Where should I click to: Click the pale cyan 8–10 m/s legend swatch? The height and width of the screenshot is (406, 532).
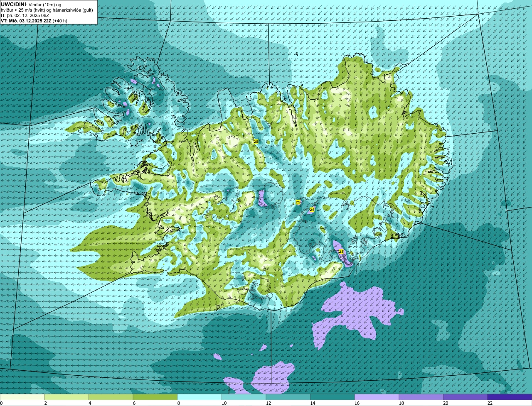(x=199, y=397)
